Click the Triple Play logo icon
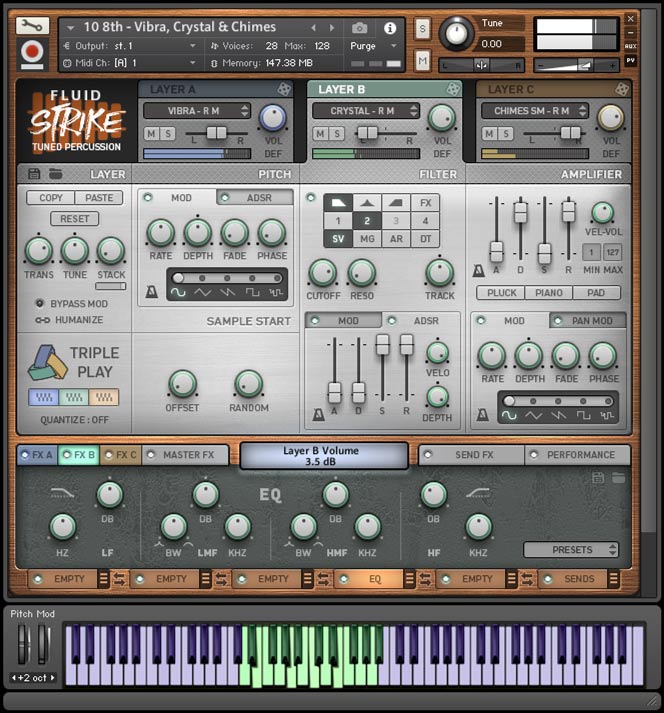Screen dimensions: 664x713 [x=48, y=362]
